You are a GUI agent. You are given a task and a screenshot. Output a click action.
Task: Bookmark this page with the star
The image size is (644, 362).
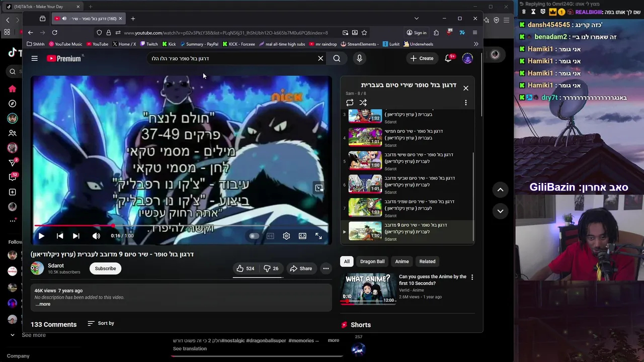coord(364,33)
